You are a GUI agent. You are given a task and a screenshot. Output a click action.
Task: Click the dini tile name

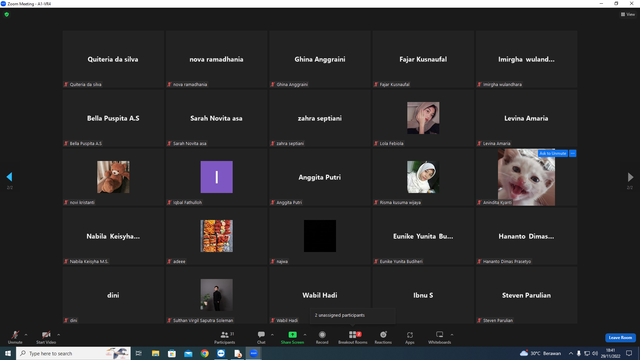coord(113,295)
